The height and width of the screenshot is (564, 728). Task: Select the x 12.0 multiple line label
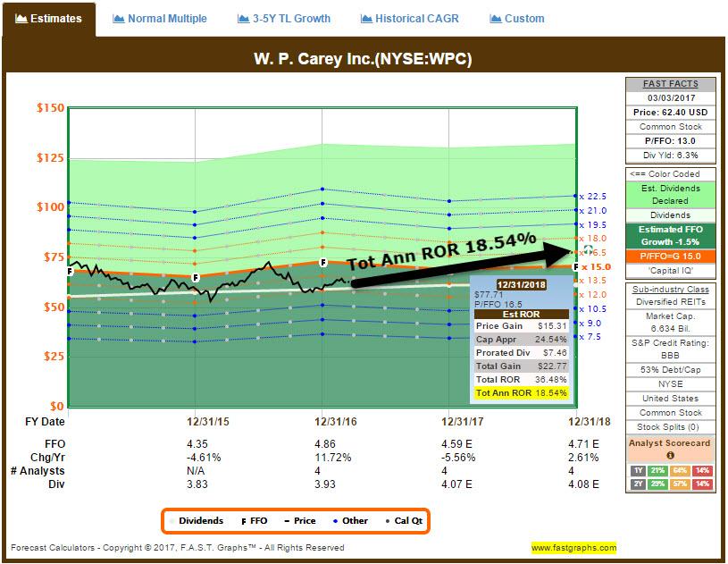593,295
